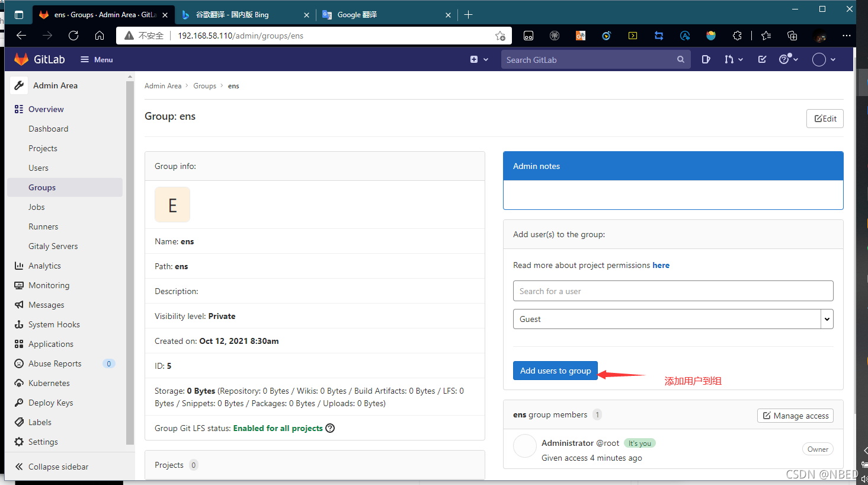Open the browser favorites star icon
The height and width of the screenshot is (485, 868).
pos(766,36)
